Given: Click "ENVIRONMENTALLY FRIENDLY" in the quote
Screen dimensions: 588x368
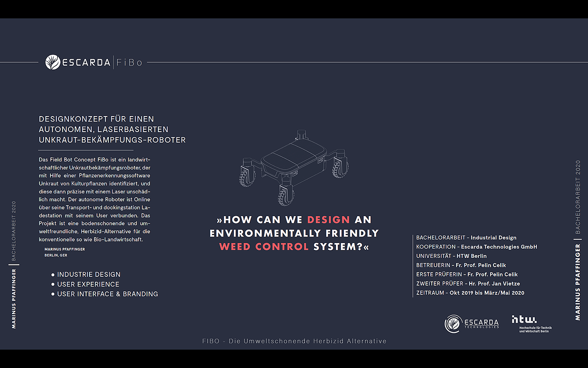Looking at the screenshot, I should (x=294, y=233).
